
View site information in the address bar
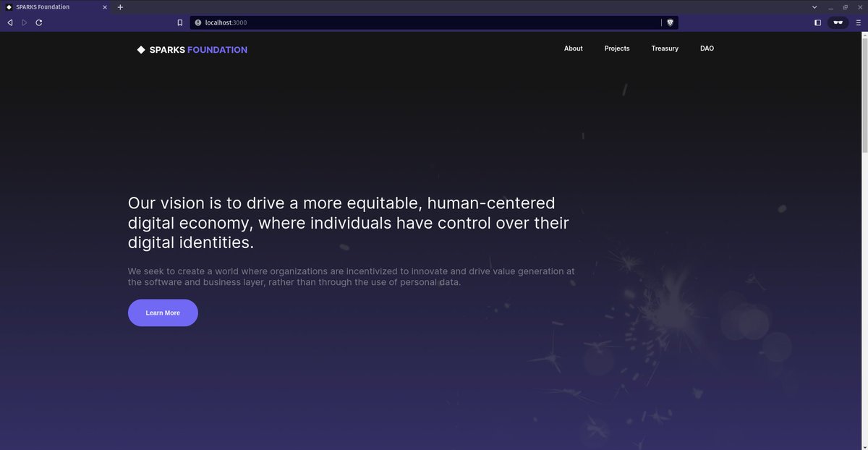tap(197, 22)
